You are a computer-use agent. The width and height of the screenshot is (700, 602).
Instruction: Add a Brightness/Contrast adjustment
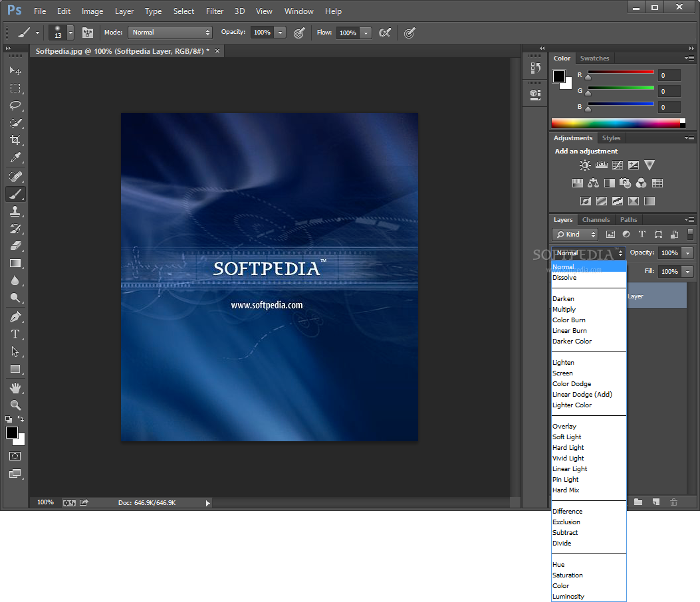coord(585,165)
